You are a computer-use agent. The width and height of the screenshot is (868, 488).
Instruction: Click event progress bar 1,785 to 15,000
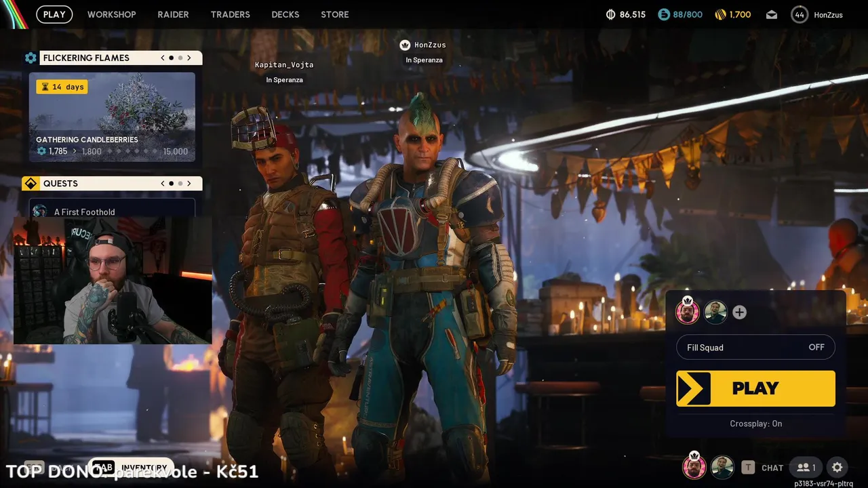click(x=112, y=151)
